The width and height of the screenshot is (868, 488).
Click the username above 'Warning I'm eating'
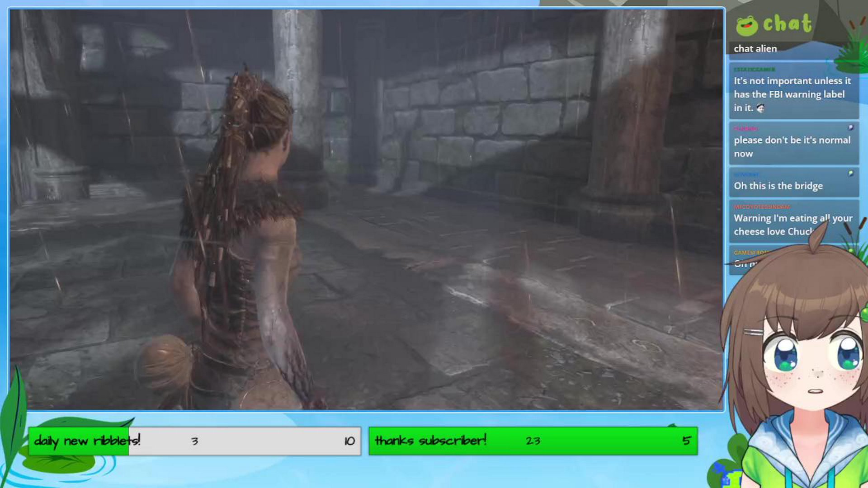click(762, 207)
